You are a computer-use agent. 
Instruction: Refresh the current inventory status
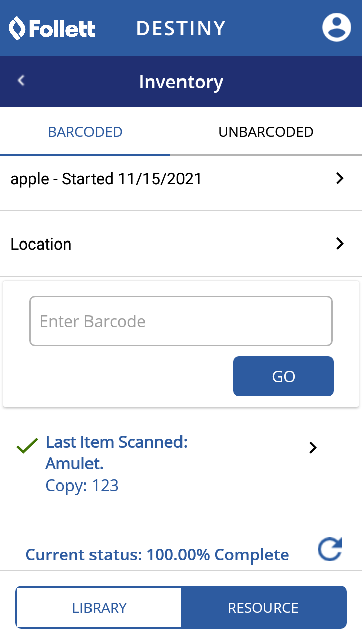pyautogui.click(x=330, y=549)
